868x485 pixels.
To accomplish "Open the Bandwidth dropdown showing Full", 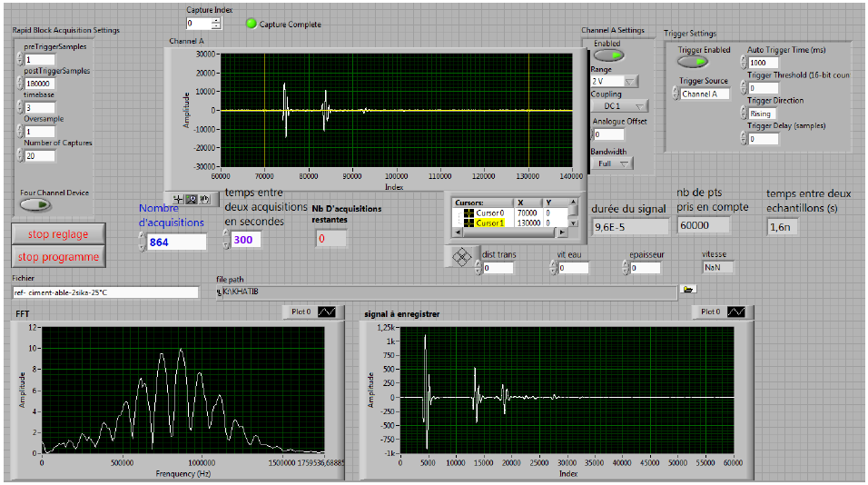I will point(612,163).
